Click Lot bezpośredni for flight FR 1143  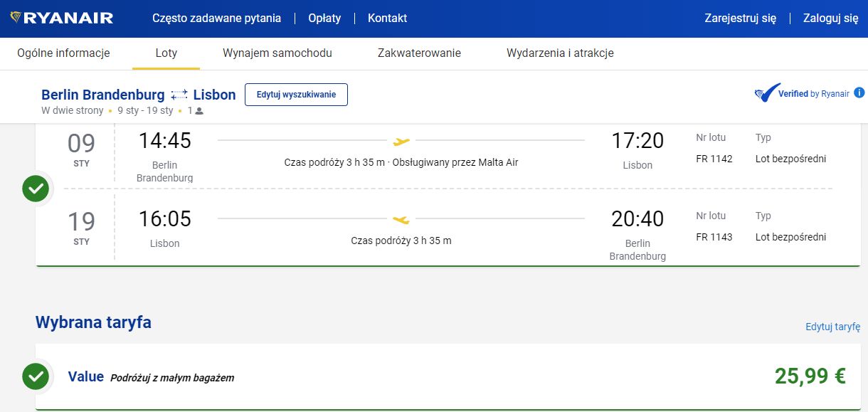[x=790, y=237]
